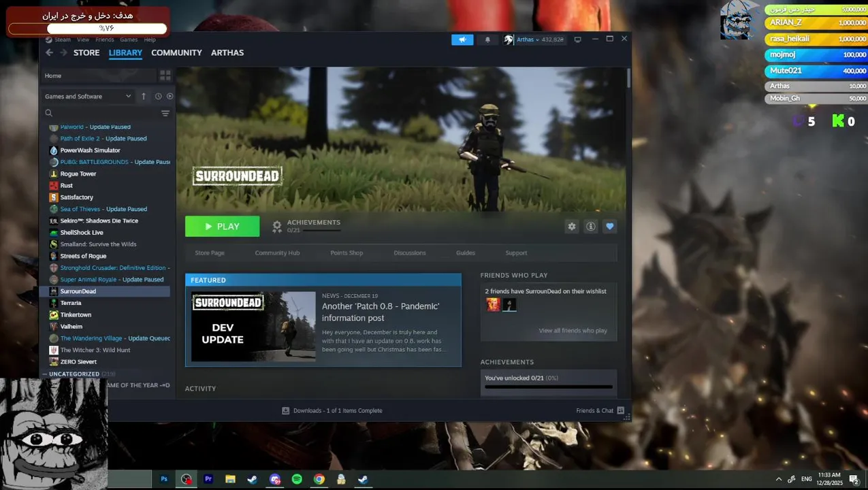Click the library page vertical scrollbar

(x=628, y=78)
